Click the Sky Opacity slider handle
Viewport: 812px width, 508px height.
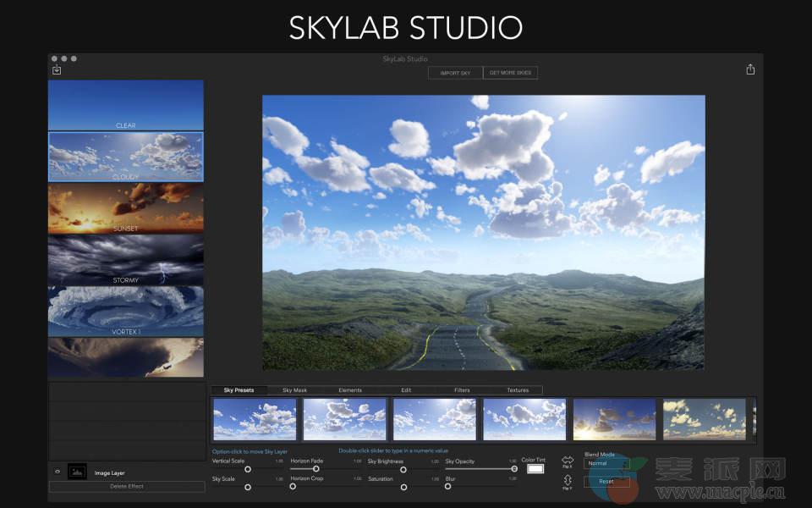click(514, 468)
